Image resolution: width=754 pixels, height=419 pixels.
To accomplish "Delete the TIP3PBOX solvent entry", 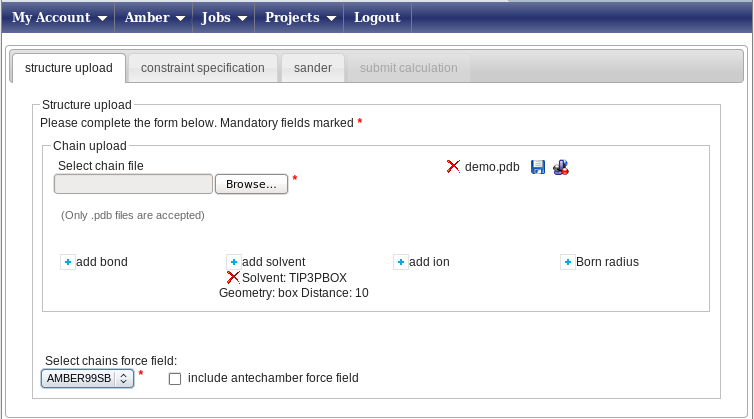I will (233, 278).
